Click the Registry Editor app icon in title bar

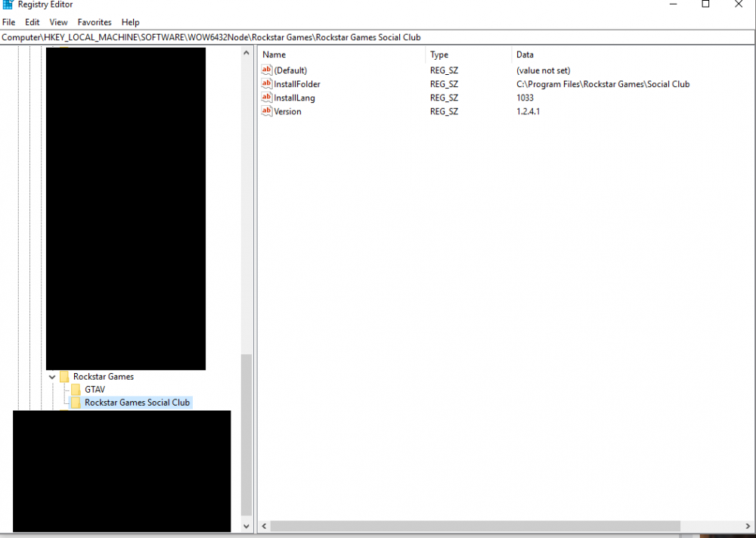8,5
